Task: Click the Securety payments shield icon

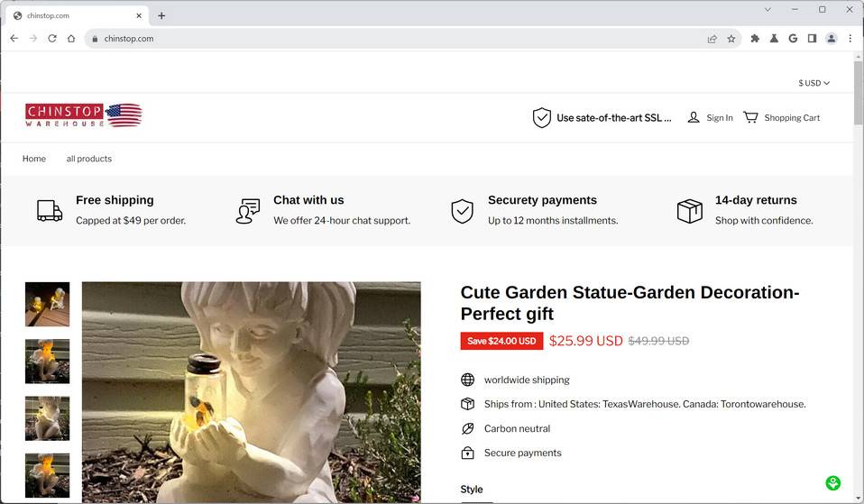Action: [x=463, y=211]
